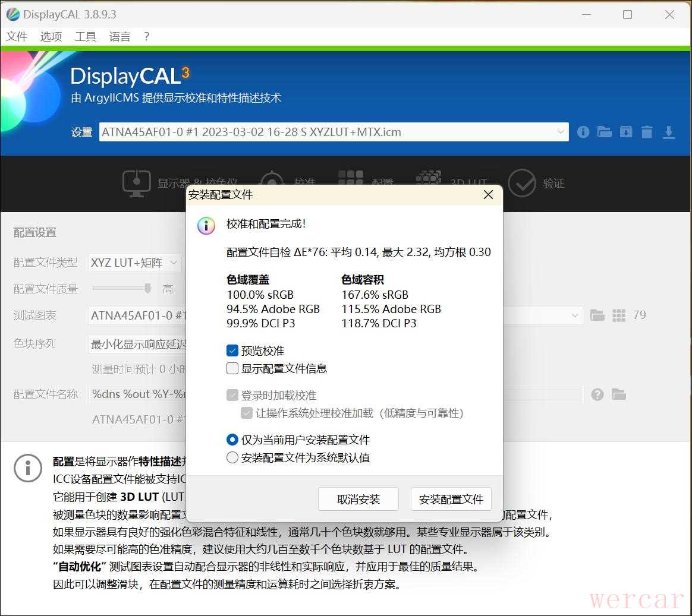Screen dimensions: 692x616
Task: Open folder icon beside profile name field
Action: tap(619, 394)
